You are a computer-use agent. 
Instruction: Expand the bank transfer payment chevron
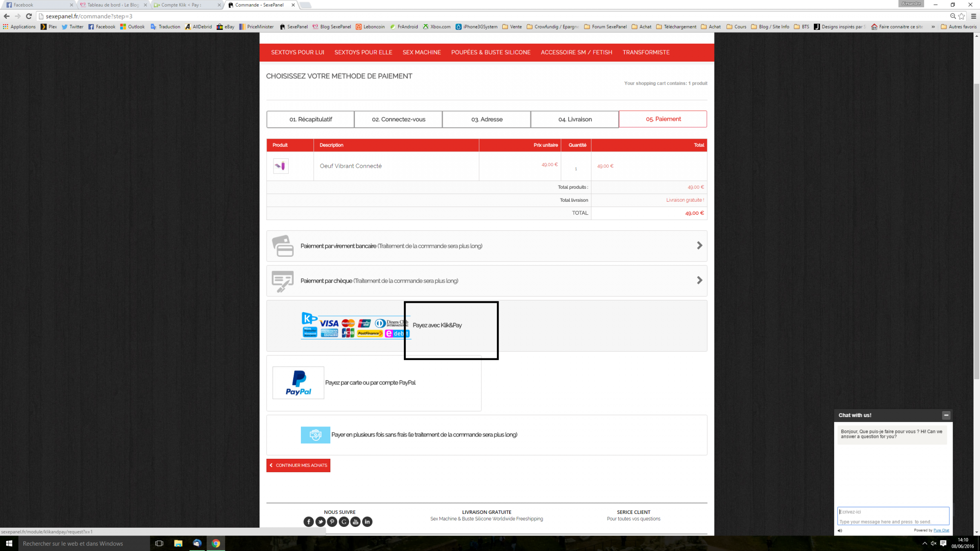[x=699, y=246]
